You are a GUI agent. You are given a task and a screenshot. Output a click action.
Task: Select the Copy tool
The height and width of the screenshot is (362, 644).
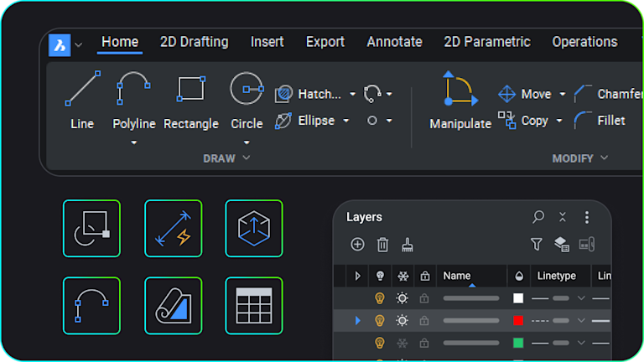click(523, 121)
